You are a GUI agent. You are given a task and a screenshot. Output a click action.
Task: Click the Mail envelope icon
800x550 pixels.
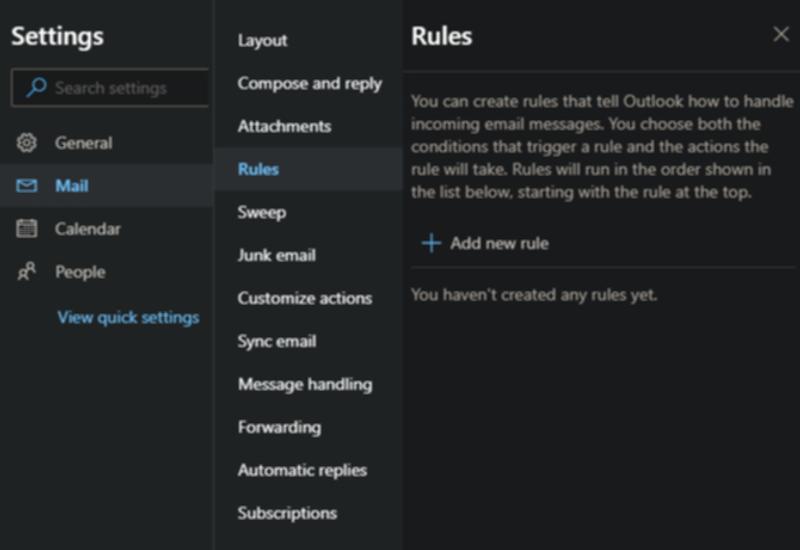[27, 186]
